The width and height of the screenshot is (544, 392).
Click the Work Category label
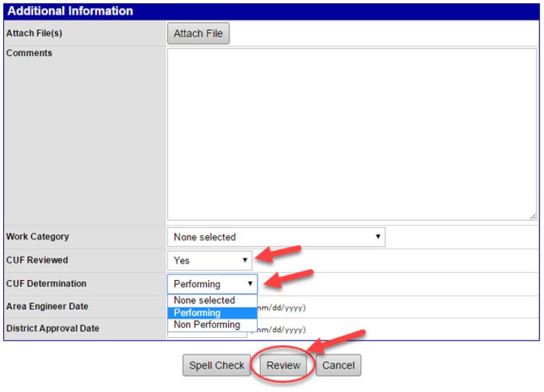(x=37, y=237)
